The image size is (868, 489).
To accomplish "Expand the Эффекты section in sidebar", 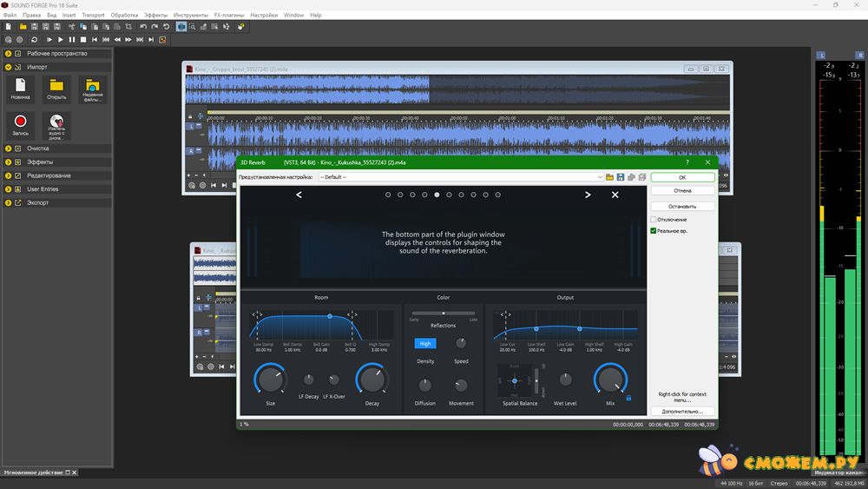I will click(x=8, y=162).
